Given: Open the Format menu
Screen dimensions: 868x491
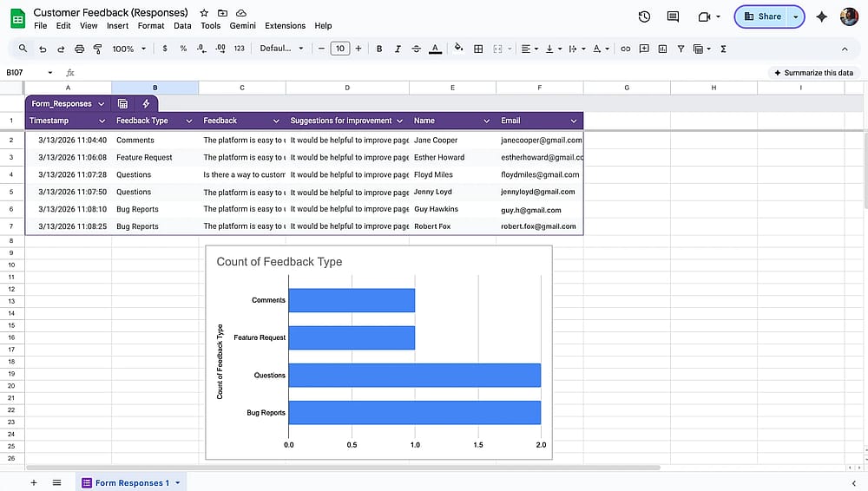Looking at the screenshot, I should pos(151,25).
